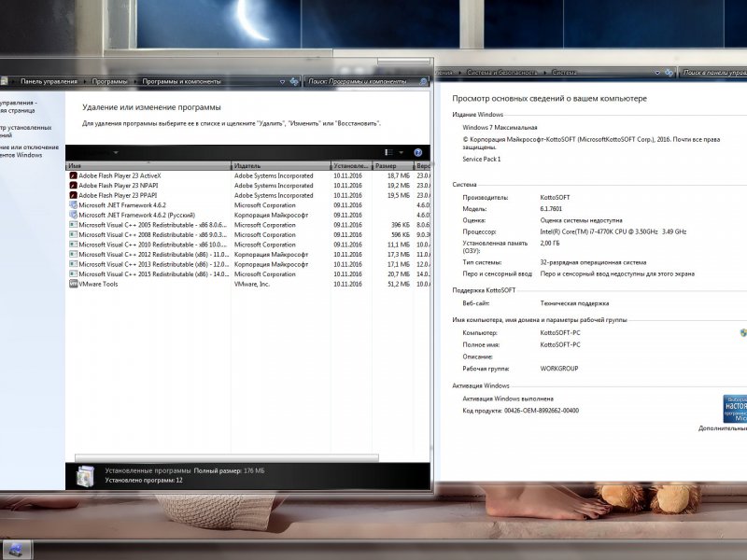
Task: Sort programs by the Имя column header
Action: coord(148,166)
